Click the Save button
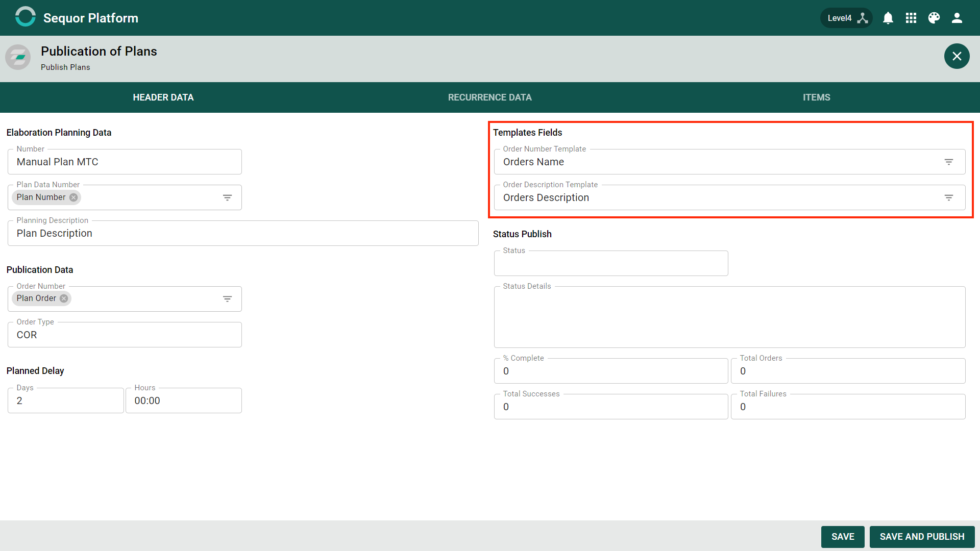The image size is (980, 551). (x=843, y=537)
